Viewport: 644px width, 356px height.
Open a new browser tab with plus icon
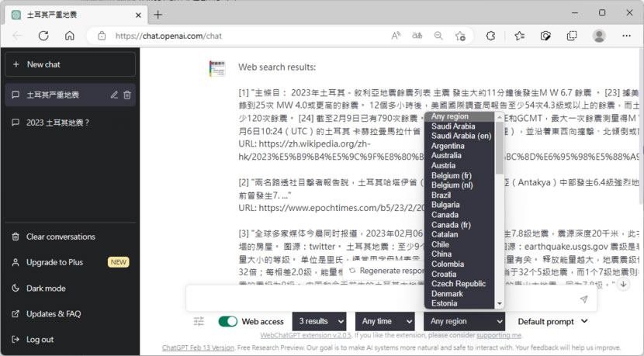[x=158, y=15]
